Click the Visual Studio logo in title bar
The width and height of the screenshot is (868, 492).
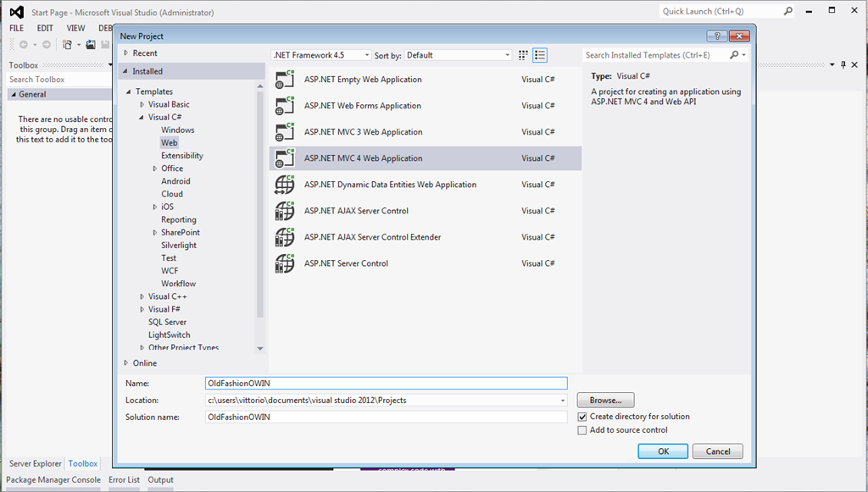[17, 12]
